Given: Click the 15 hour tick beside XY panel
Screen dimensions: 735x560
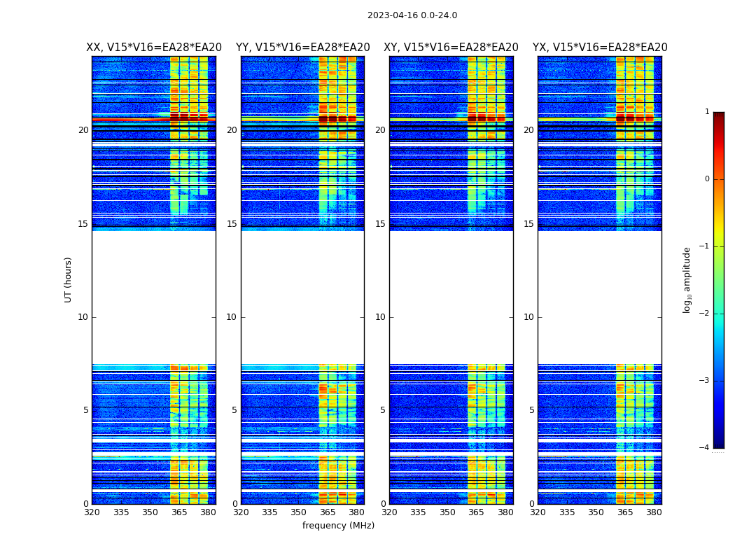Looking at the screenshot, I should 380,224.
